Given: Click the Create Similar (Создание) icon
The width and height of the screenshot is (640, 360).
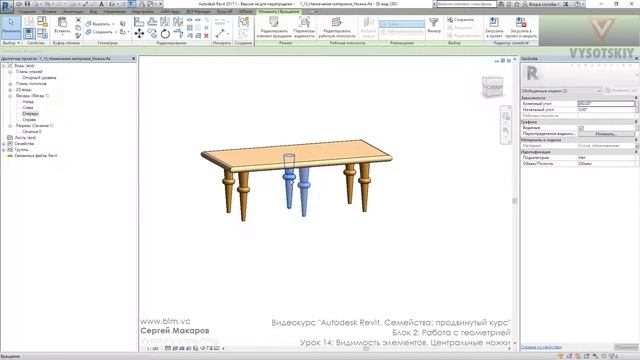Looking at the screenshot, I should [243, 22].
